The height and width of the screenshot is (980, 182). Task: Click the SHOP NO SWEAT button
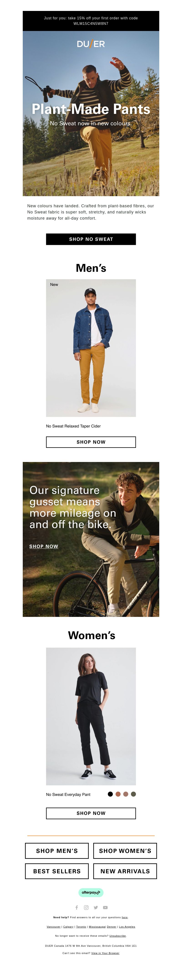point(91,239)
